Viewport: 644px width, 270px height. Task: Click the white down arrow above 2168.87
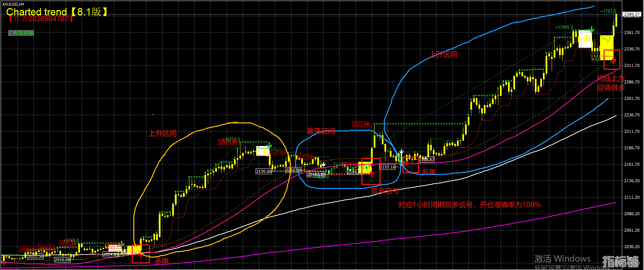pos(401,153)
